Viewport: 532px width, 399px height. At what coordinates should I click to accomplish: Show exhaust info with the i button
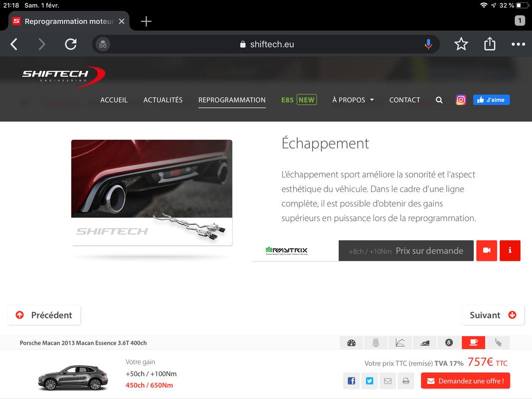[x=510, y=250]
